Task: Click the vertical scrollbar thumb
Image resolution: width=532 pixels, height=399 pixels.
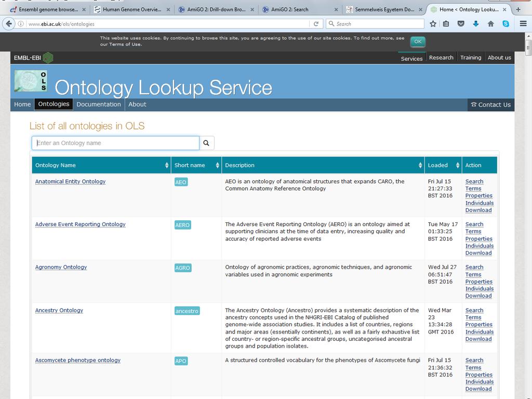Action: 528,47
